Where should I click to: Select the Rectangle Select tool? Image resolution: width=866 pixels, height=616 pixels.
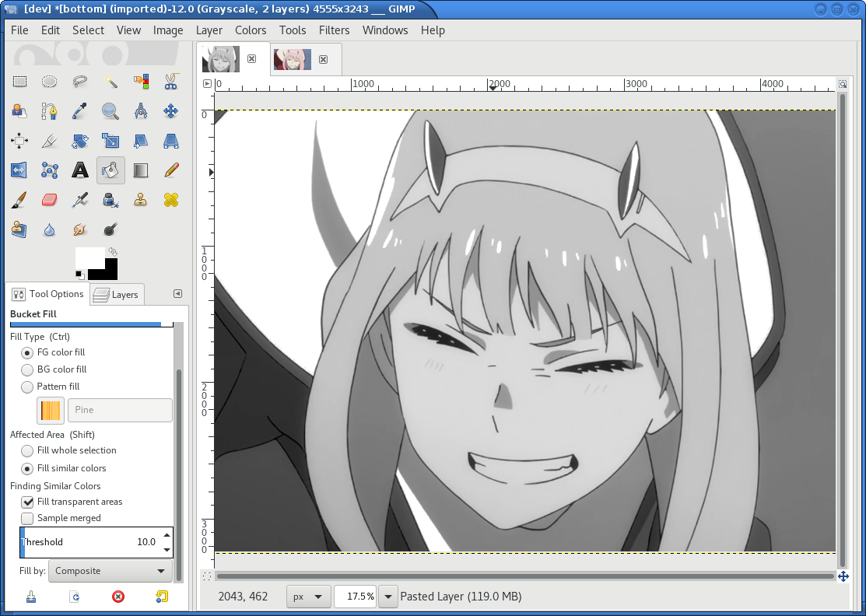pos(20,82)
